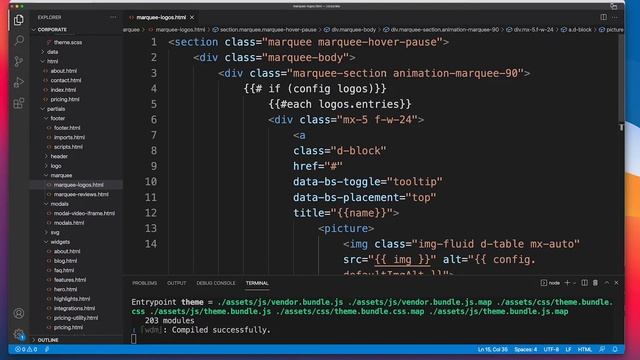This screenshot has width=640, height=360.
Task: Switch to the Output panel tab
Action: (x=176, y=283)
